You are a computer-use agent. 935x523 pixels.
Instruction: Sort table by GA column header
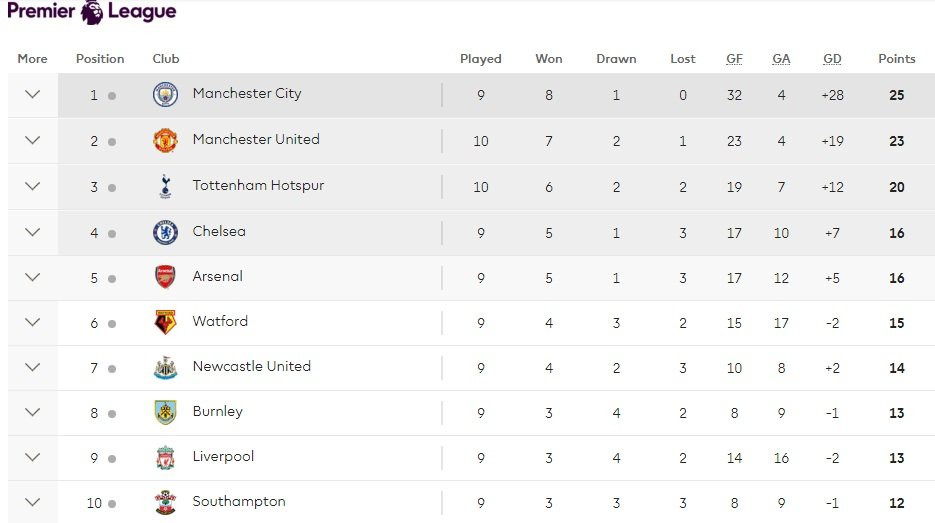[781, 59]
